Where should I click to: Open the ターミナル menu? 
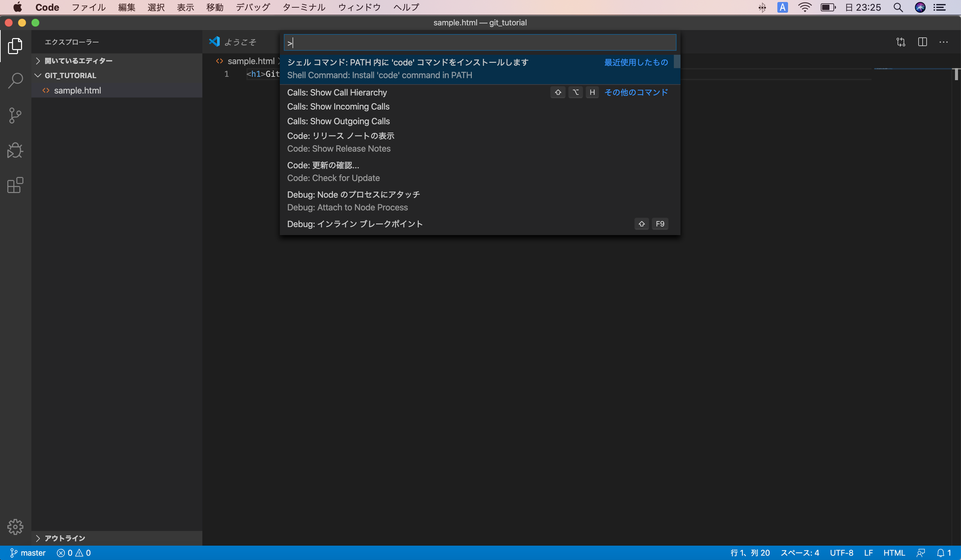(x=304, y=7)
